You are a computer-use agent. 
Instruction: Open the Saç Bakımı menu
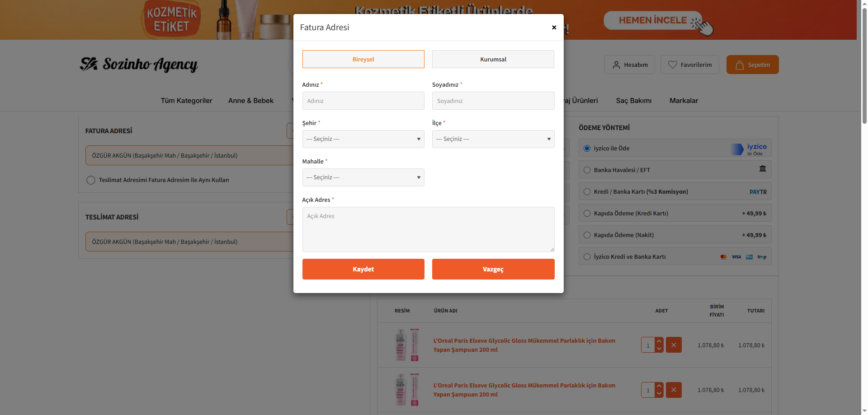pos(633,101)
